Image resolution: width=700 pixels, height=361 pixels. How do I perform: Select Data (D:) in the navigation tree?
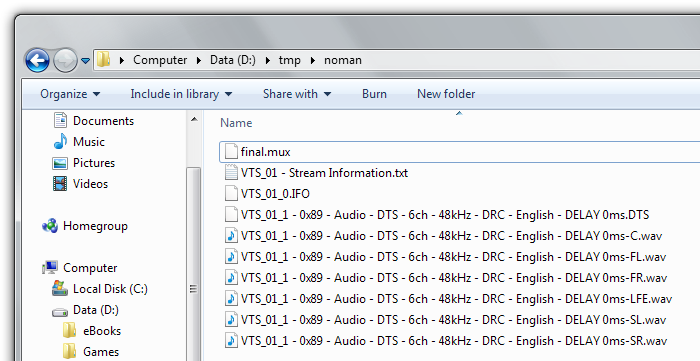tap(96, 310)
